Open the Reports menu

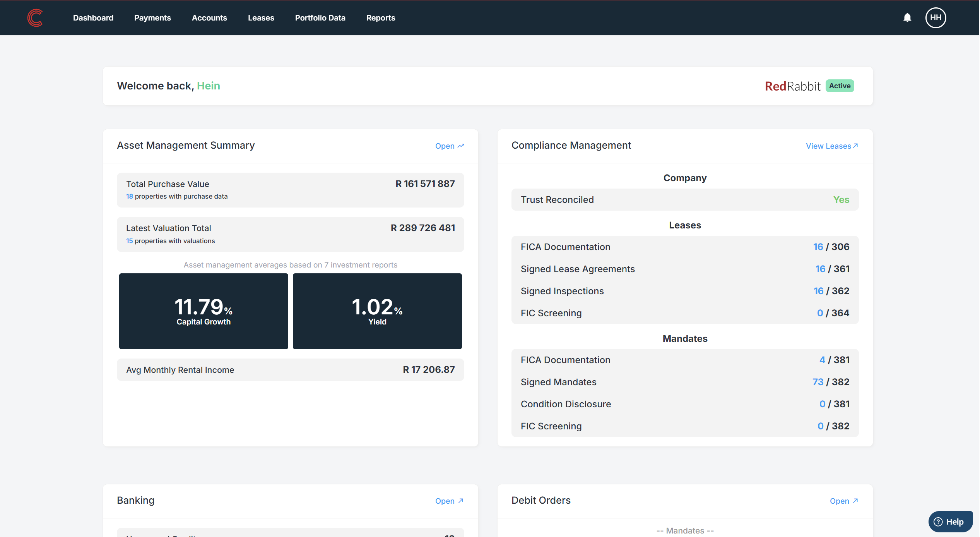click(x=381, y=18)
